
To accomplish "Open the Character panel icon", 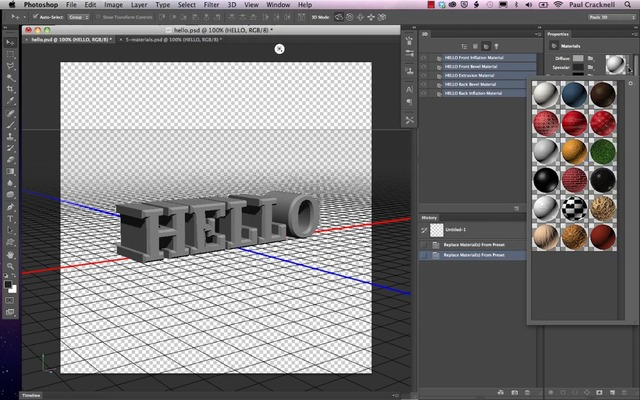I will [409, 89].
